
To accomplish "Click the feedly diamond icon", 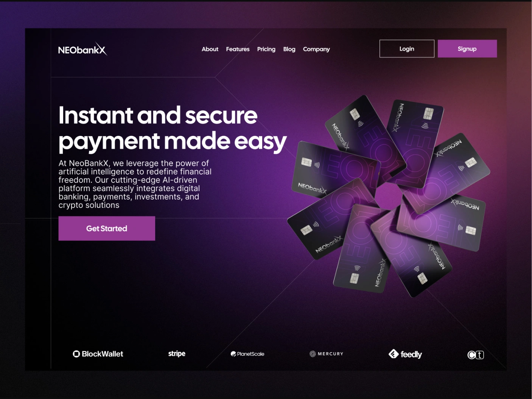I will [x=394, y=354].
